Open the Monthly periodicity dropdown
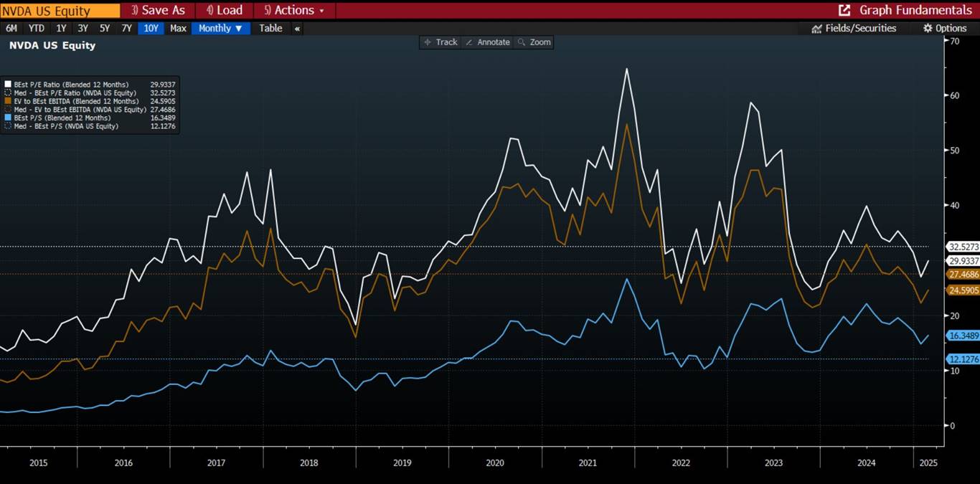Viewport: 980px width, 484px height. tap(220, 29)
